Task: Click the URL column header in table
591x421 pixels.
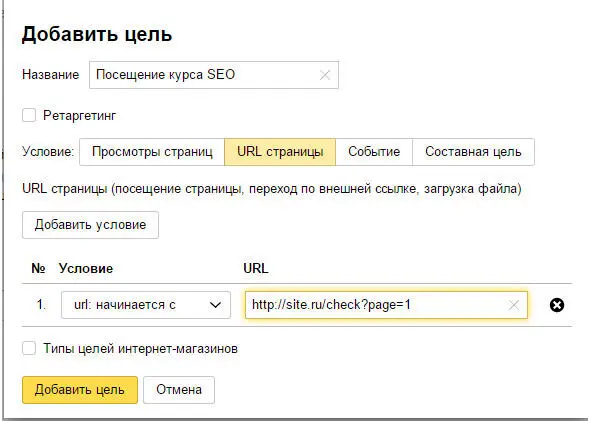Action: pos(256,268)
